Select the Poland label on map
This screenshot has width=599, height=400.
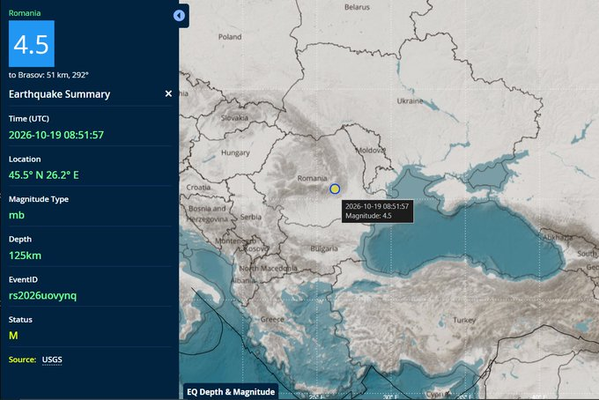pyautogui.click(x=230, y=37)
